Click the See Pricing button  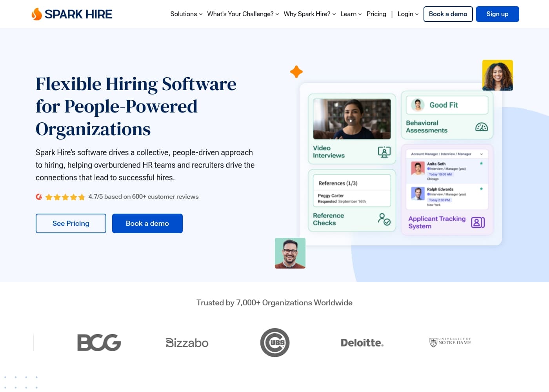pyautogui.click(x=71, y=223)
